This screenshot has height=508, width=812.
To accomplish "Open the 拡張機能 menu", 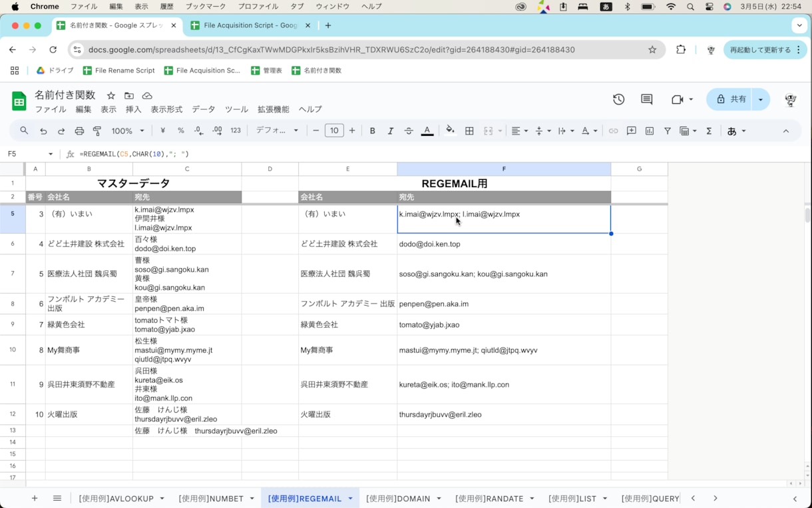I will click(x=274, y=109).
